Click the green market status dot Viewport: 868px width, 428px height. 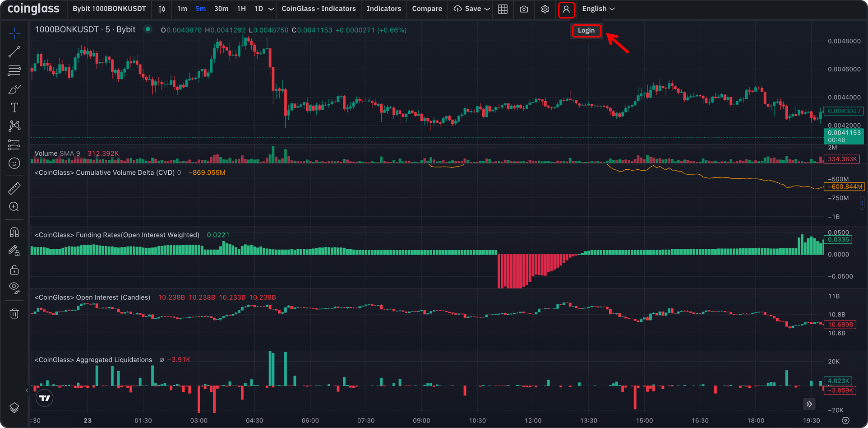(x=148, y=29)
